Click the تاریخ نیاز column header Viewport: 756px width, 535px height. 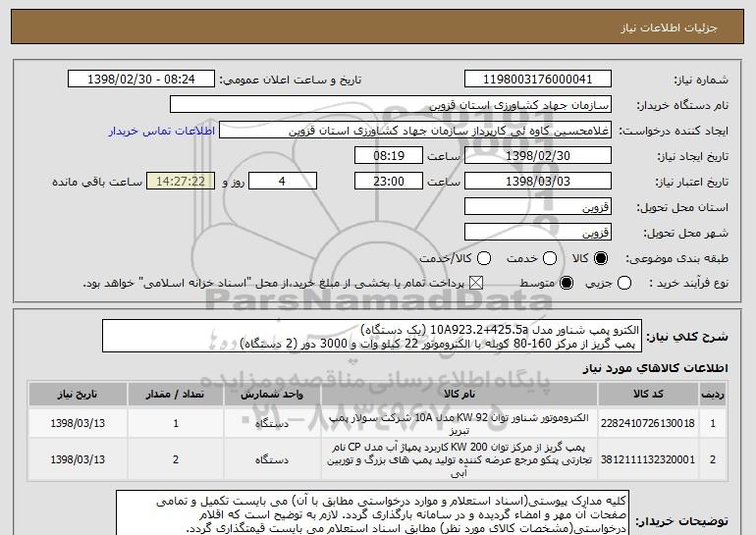78,395
